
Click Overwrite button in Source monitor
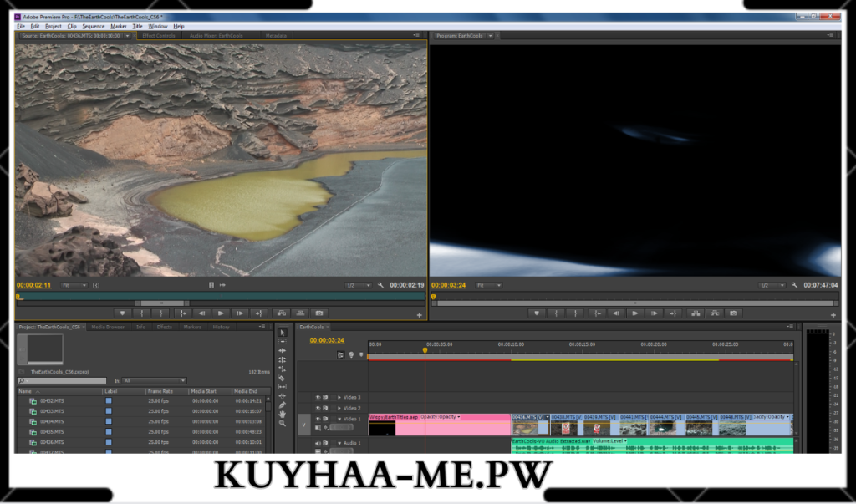pyautogui.click(x=300, y=313)
